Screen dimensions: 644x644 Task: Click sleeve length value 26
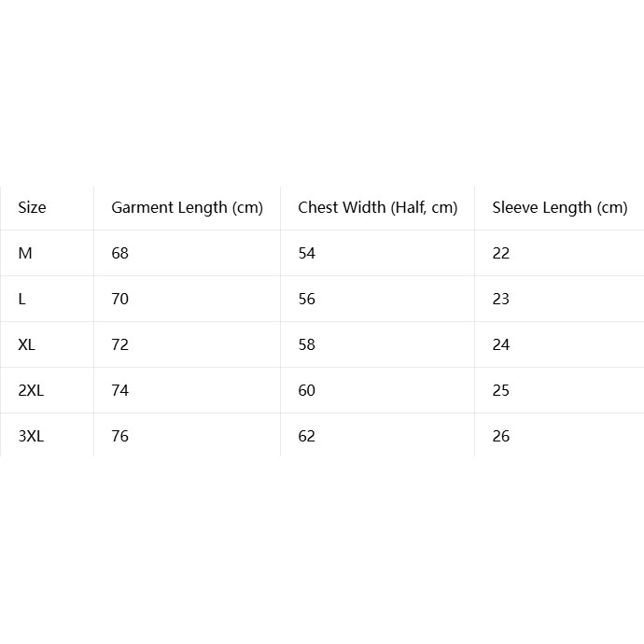click(x=501, y=436)
